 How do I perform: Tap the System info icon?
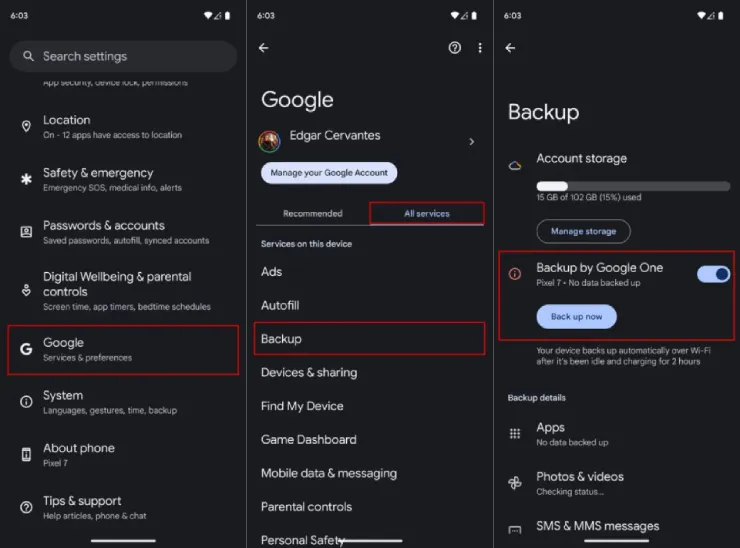(x=26, y=402)
